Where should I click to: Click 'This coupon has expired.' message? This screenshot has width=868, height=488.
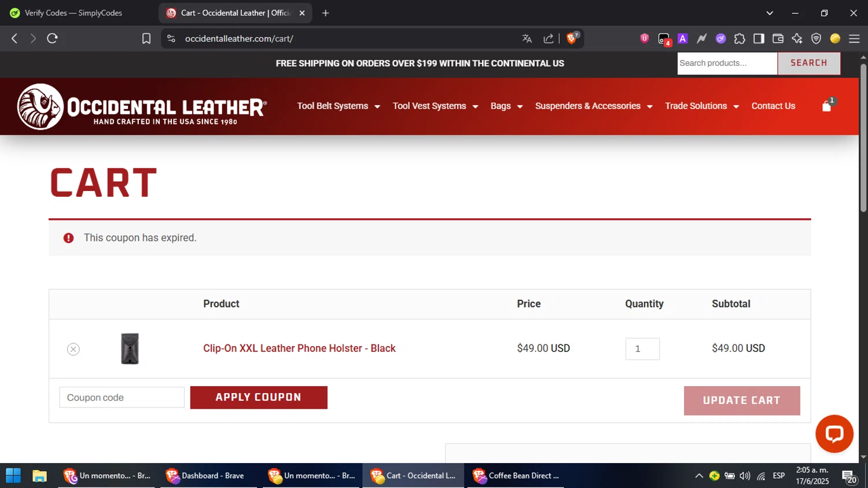click(x=140, y=238)
